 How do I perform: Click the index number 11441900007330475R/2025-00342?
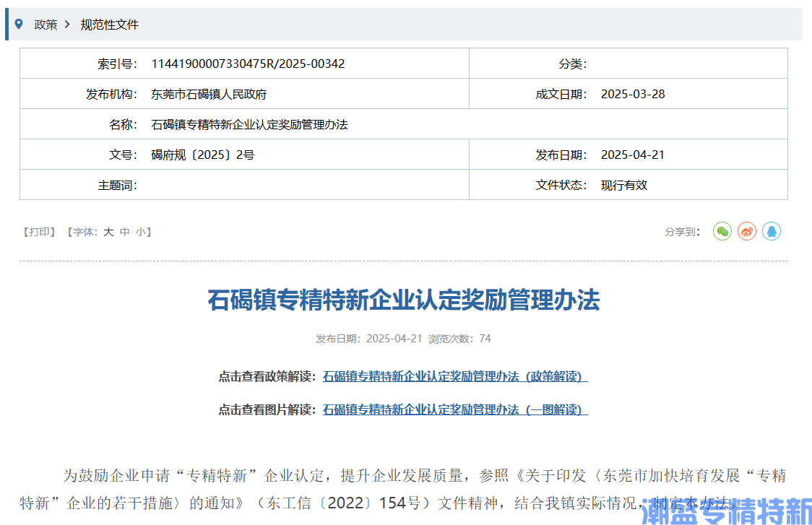(248, 64)
